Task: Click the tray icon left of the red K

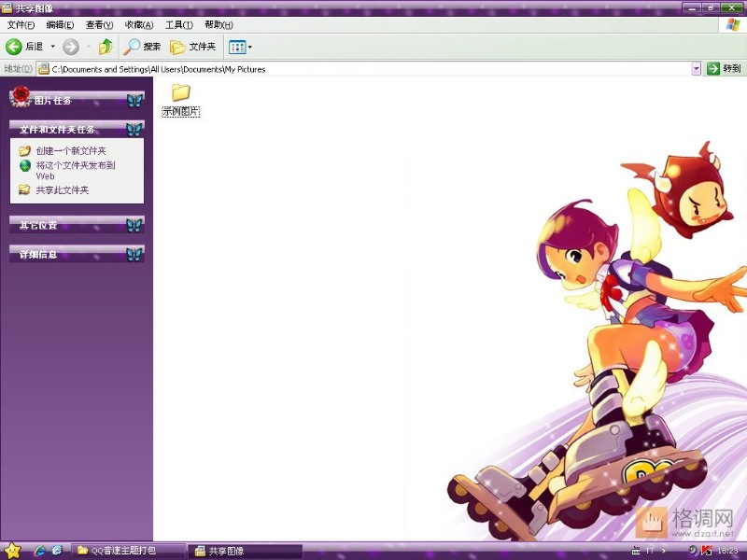Action: click(x=693, y=551)
